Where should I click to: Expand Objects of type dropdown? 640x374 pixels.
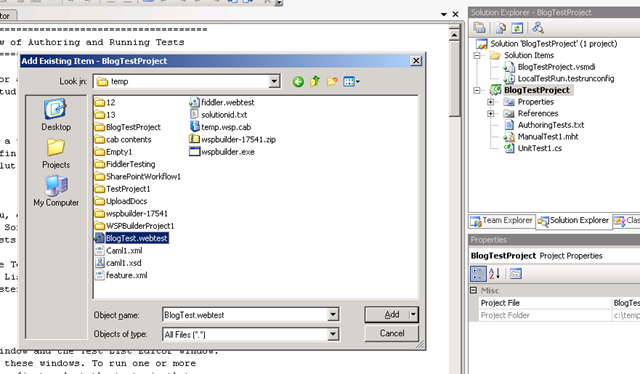click(333, 334)
